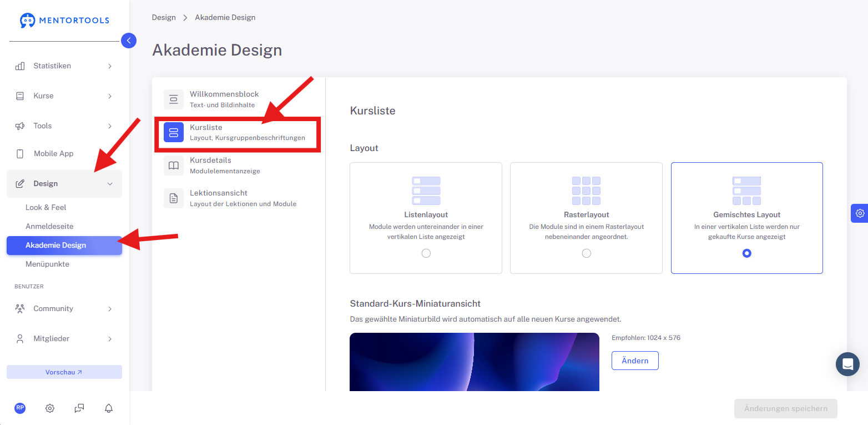Screen dimensions: 868x425
Task: Click the Statistiken bar chart icon
Action: pyautogui.click(x=20, y=66)
